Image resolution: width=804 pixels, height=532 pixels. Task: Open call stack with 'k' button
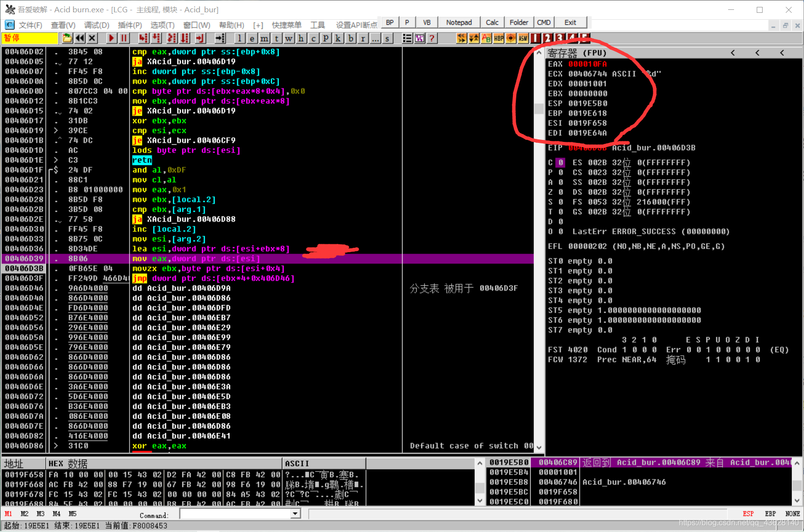[338, 38]
